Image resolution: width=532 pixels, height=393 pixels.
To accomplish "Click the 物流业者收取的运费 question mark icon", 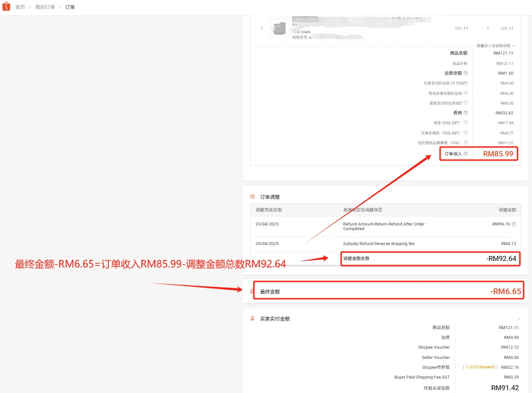I will click(465, 92).
